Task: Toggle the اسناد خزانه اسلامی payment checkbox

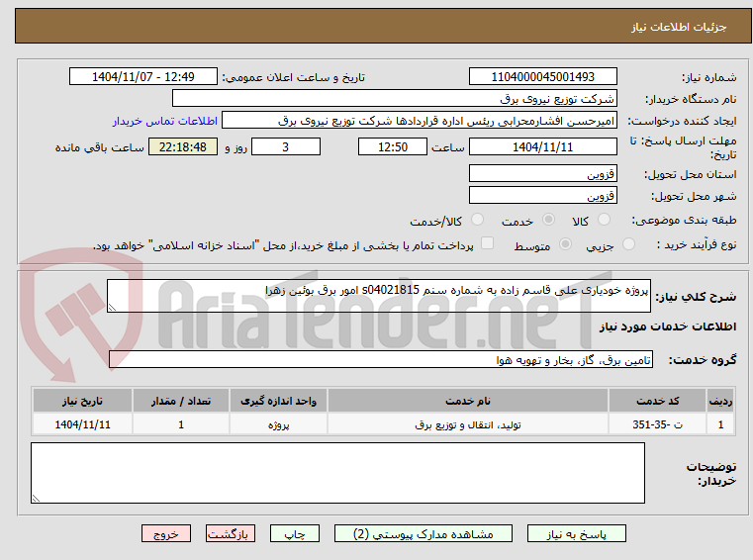Action: point(488,243)
